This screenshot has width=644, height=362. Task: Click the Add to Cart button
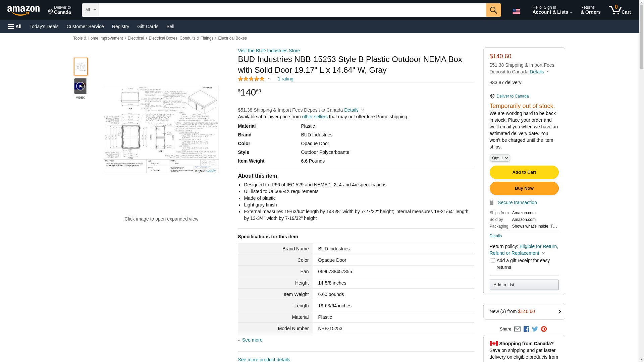coord(524,172)
